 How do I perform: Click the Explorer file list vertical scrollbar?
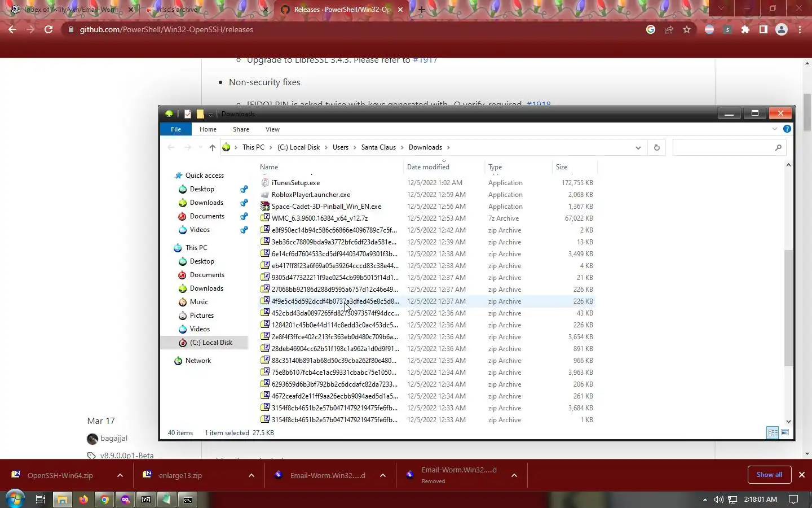pyautogui.click(x=788, y=308)
